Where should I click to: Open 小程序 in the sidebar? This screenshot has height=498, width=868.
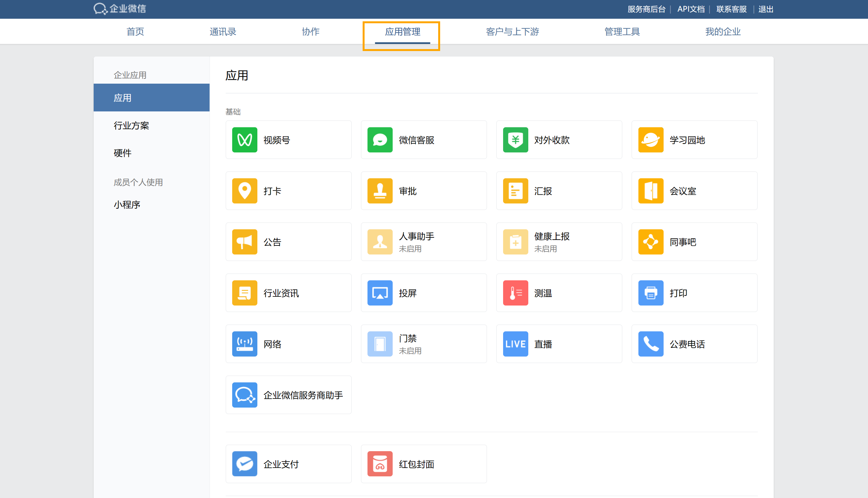(127, 204)
